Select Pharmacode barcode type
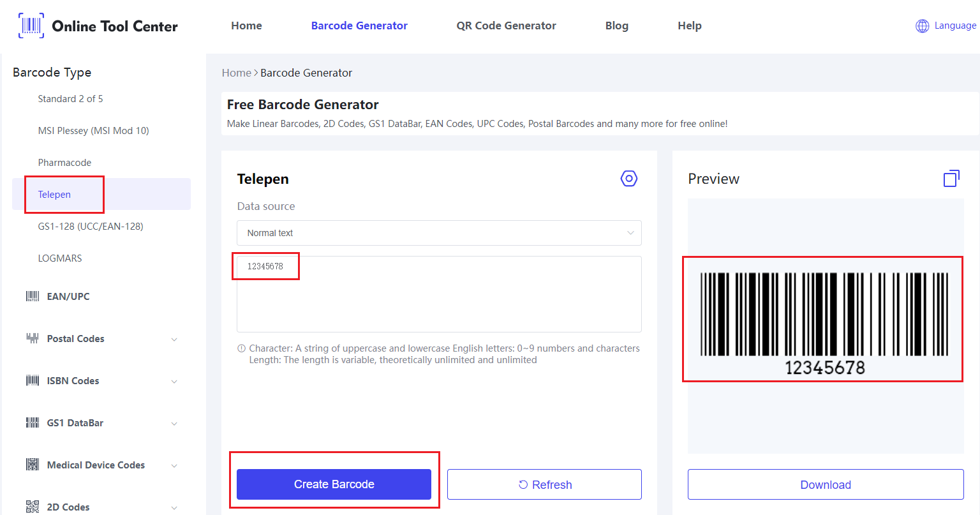Screen dimensions: 980x515 point(64,163)
